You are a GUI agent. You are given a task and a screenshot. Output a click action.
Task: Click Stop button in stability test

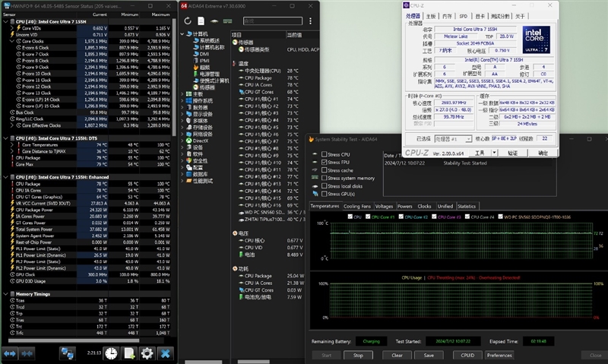[358, 355]
